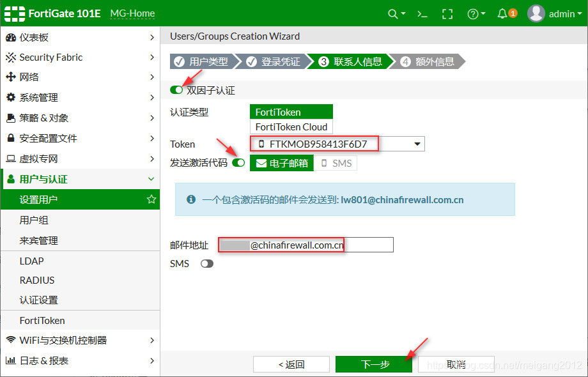Viewport: 588px width, 377px height.
Task: Open the search magnifier in header
Action: click(392, 14)
